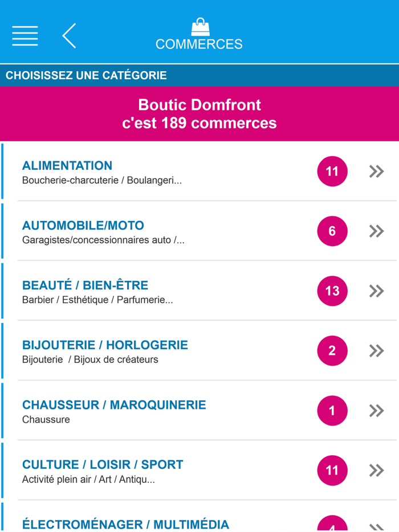Screen dimensions: 399x532
Task: Click the double-chevron for CULTURE / LOISIR / SPORT
Action: click(x=376, y=470)
